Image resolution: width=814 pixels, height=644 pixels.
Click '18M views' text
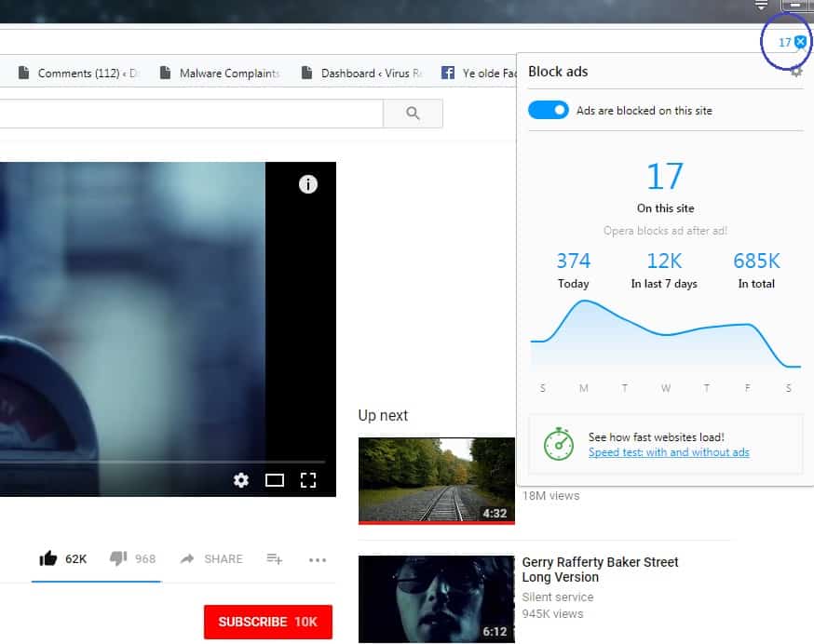pyautogui.click(x=550, y=496)
